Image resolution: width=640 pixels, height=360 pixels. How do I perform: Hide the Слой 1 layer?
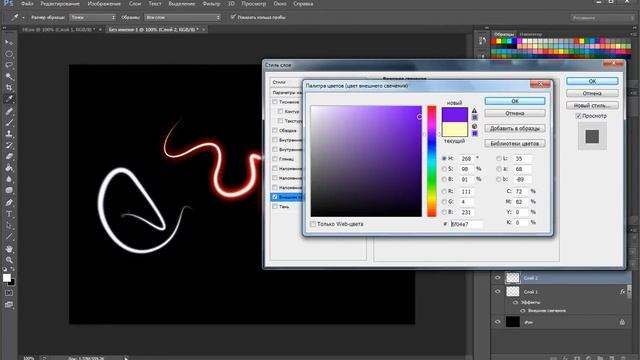498,291
